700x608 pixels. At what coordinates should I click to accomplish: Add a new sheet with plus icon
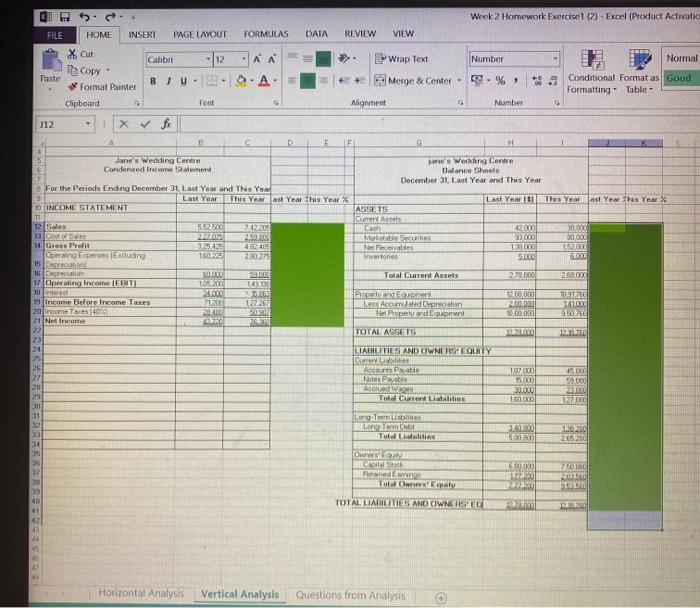point(441,598)
